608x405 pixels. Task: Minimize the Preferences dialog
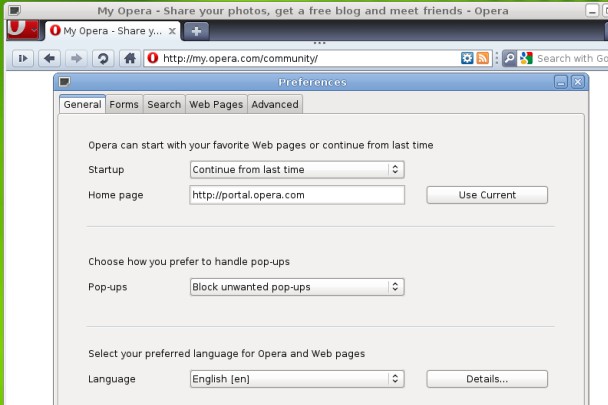(561, 82)
